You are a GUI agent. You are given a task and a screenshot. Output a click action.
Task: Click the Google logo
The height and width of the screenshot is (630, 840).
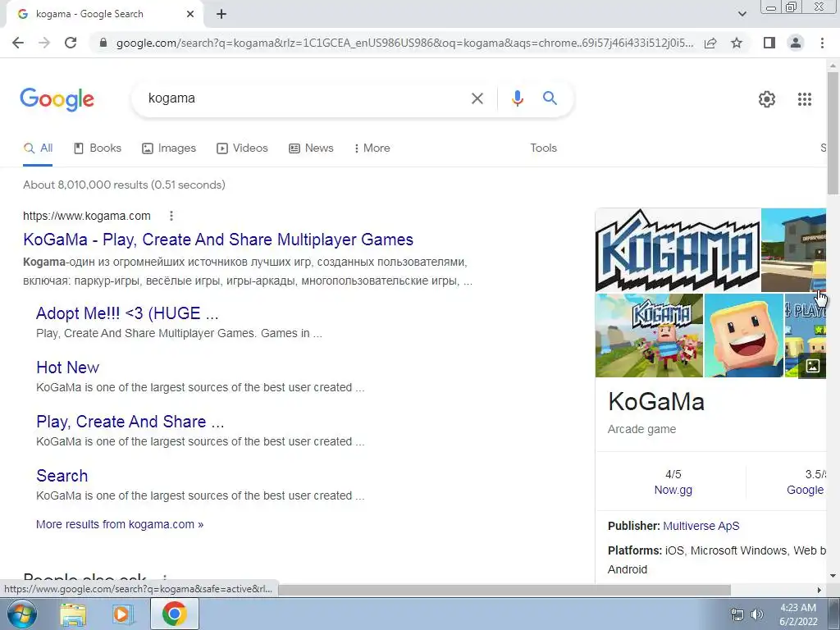click(57, 99)
